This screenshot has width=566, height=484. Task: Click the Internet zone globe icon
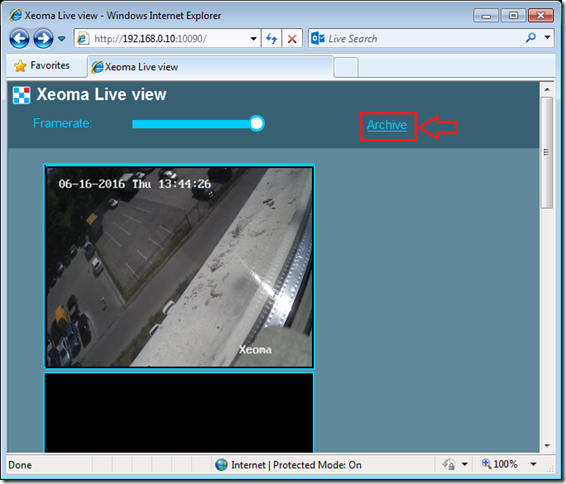[221, 465]
